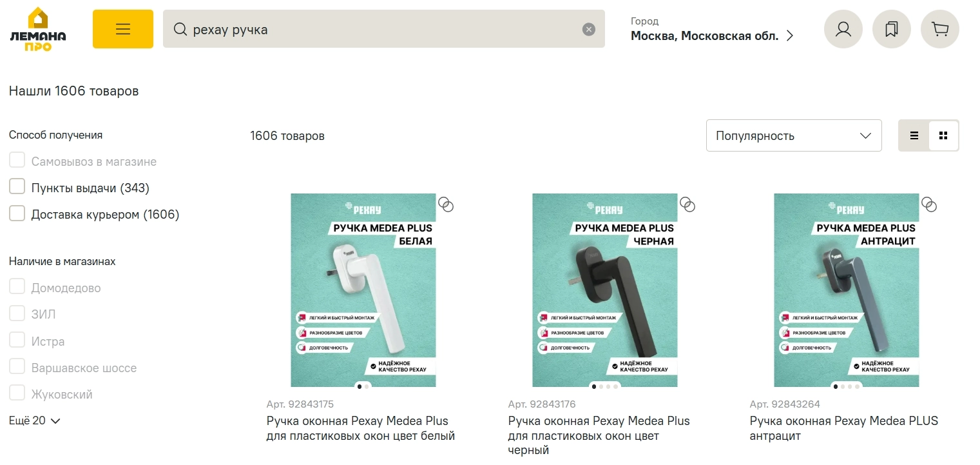Open the Популярность sorting dropdown
This screenshot has height=465, width=980.
793,135
